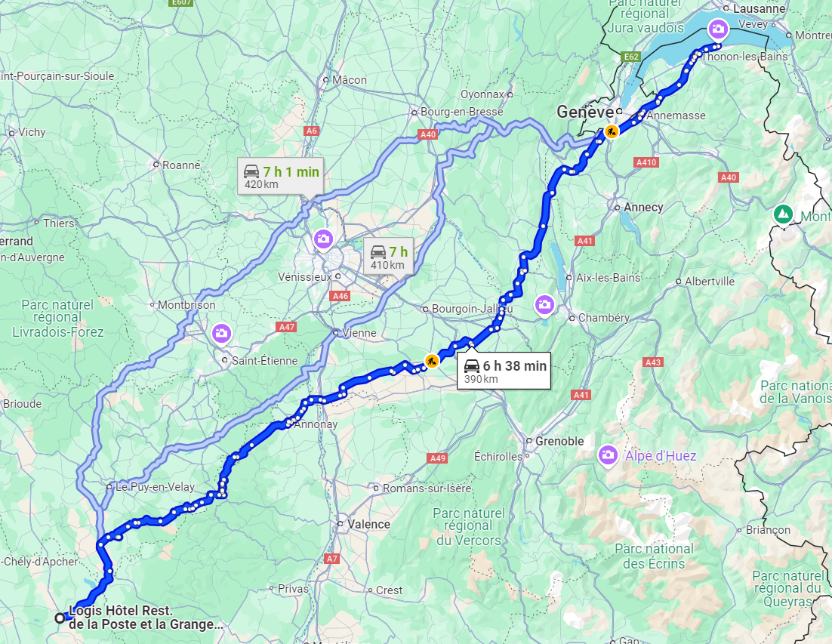This screenshot has height=644, width=832.
Task: Click the E62 road shield
Action: click(x=631, y=57)
